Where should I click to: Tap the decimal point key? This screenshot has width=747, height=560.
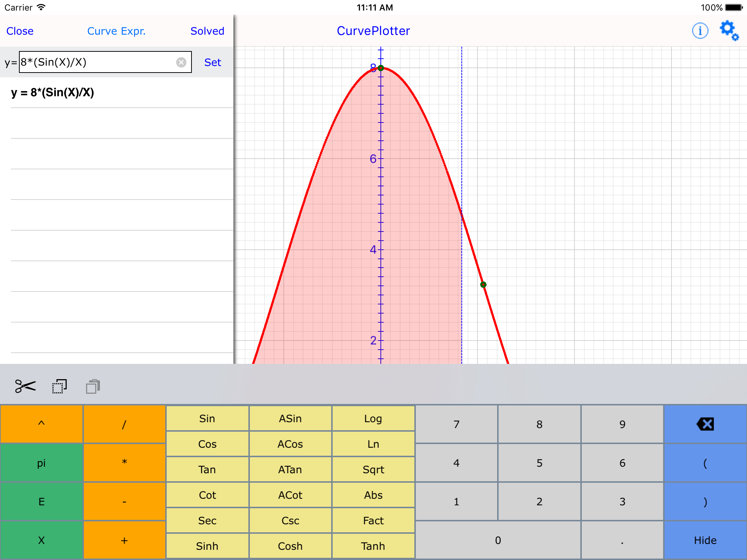point(622,540)
